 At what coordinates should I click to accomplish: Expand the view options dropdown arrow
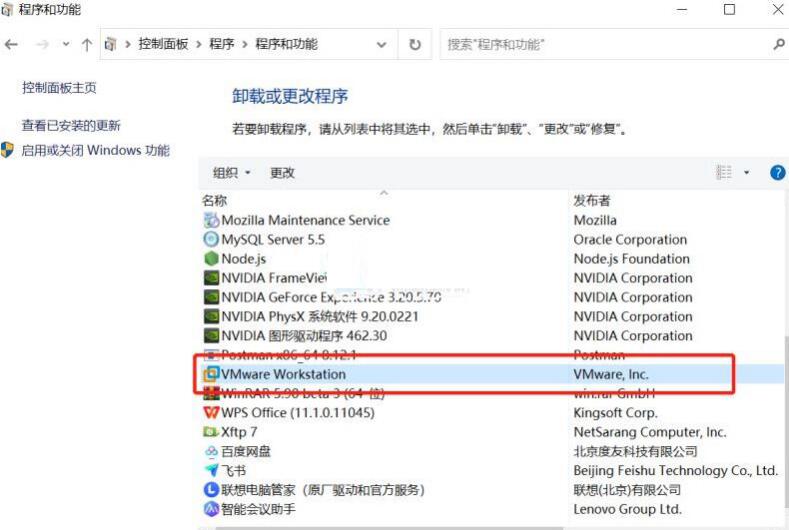[x=746, y=173]
